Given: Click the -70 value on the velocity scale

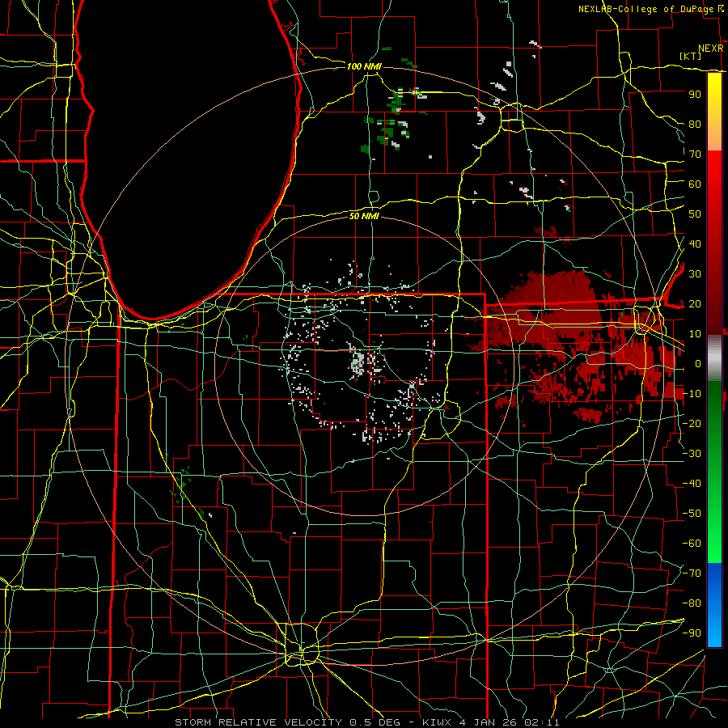Looking at the screenshot, I should [692, 574].
